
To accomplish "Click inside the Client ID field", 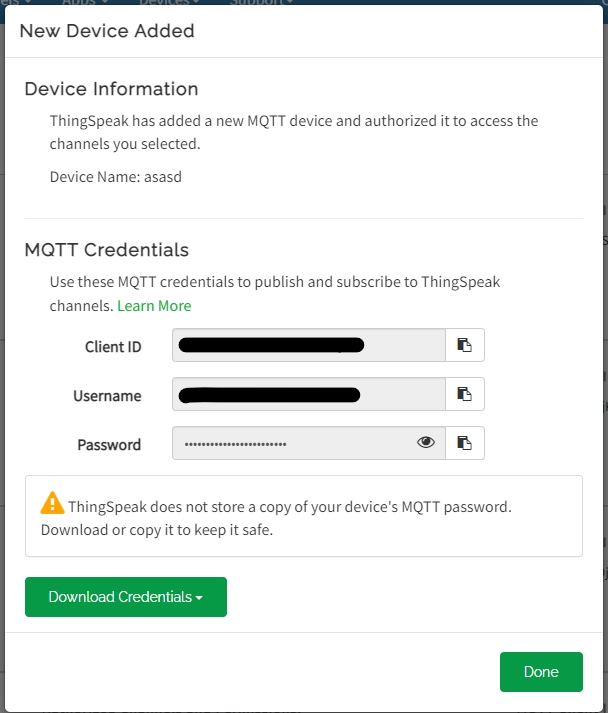I will coord(308,345).
